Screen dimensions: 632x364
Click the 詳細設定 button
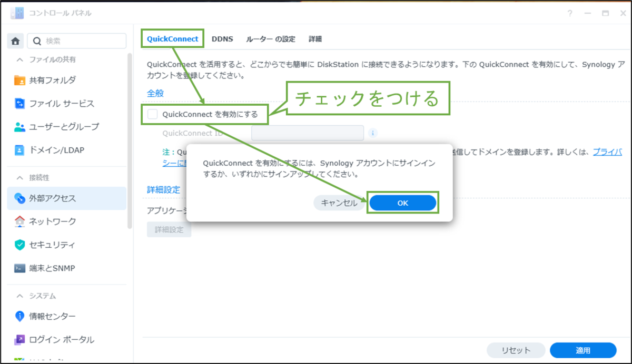pyautogui.click(x=169, y=230)
